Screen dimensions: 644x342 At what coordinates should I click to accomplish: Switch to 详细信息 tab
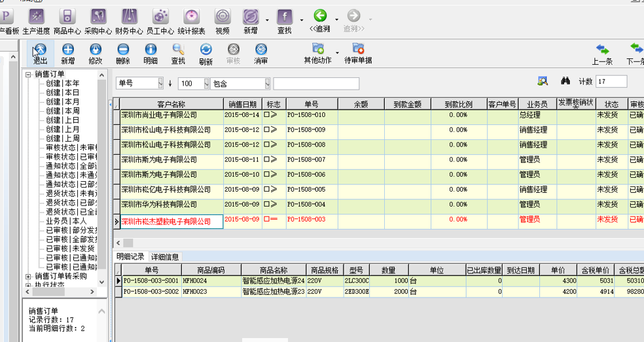point(165,257)
